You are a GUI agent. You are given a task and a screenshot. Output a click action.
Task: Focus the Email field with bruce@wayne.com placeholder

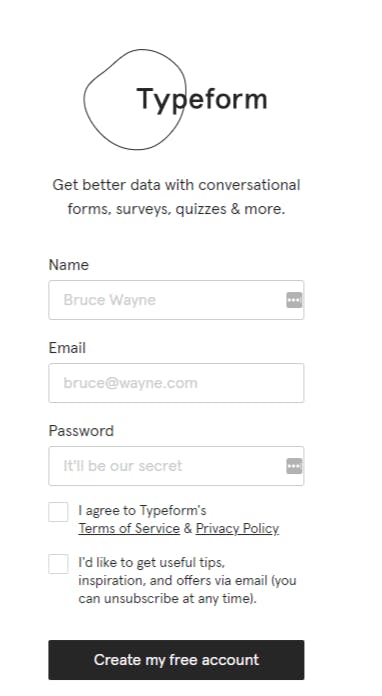click(176, 383)
